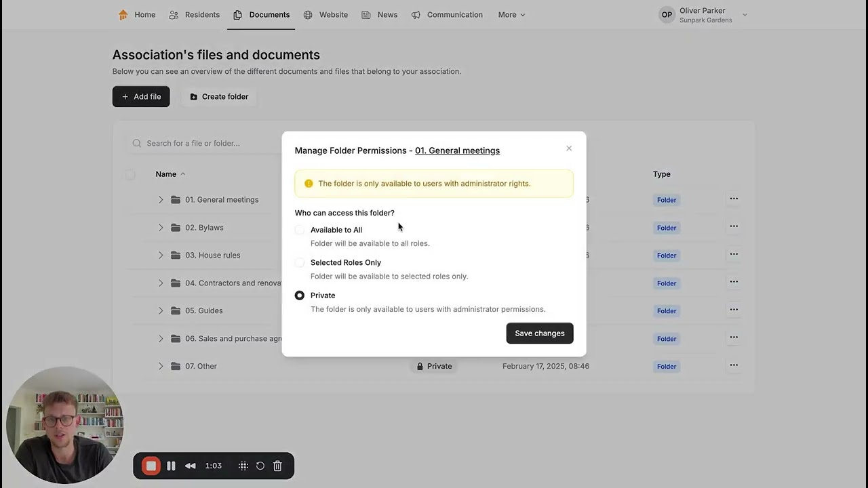This screenshot has width=868, height=488.
Task: Pause the screen recording
Action: coord(171,466)
